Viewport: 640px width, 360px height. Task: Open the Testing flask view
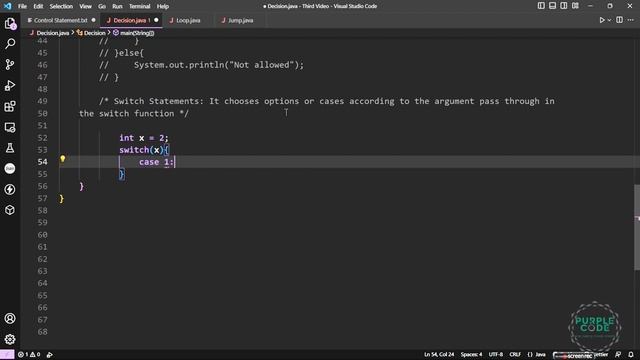pos(10,148)
